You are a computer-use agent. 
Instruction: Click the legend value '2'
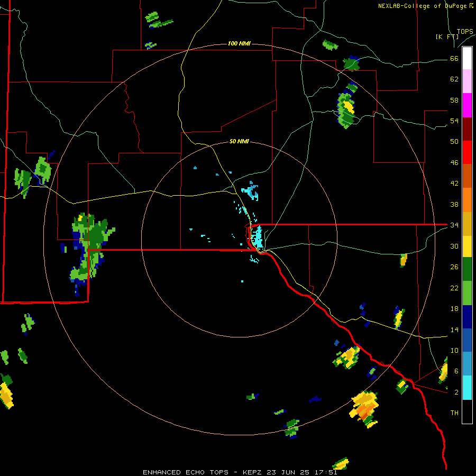point(456,392)
